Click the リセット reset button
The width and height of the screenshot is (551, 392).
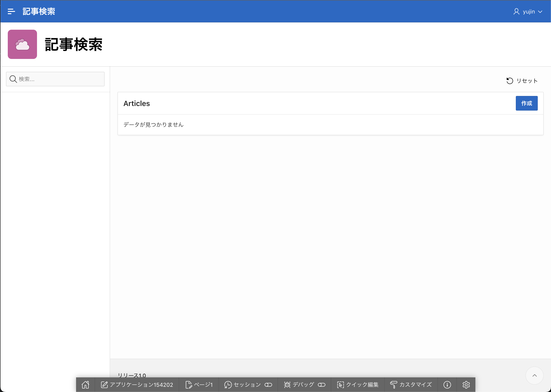click(x=522, y=81)
